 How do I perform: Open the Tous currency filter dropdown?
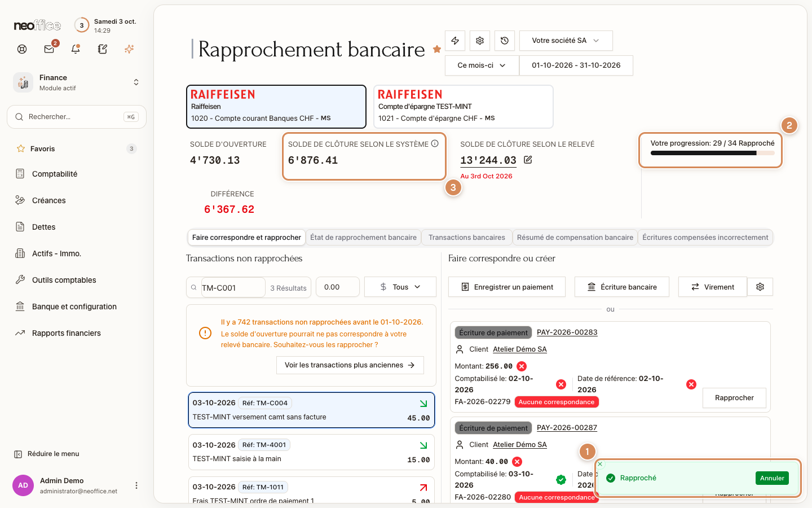pos(400,287)
